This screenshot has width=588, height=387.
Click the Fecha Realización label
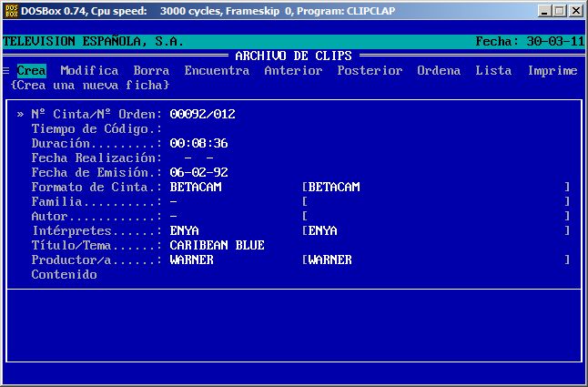pyautogui.click(x=96, y=158)
